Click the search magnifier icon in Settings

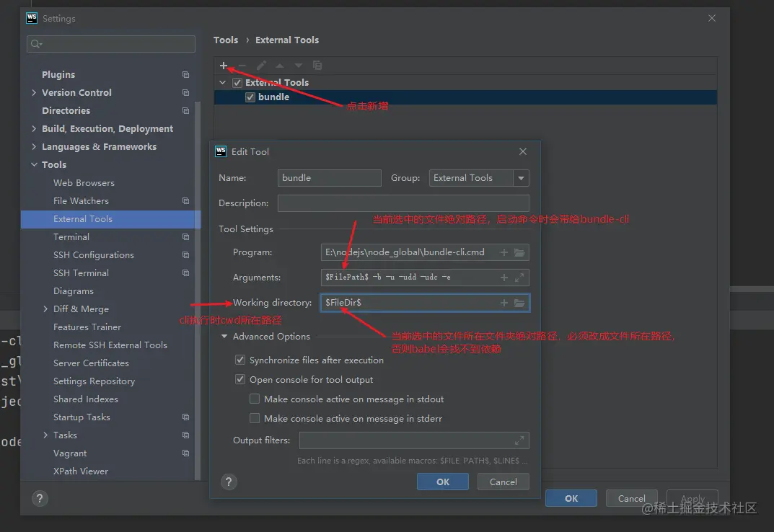tap(37, 44)
